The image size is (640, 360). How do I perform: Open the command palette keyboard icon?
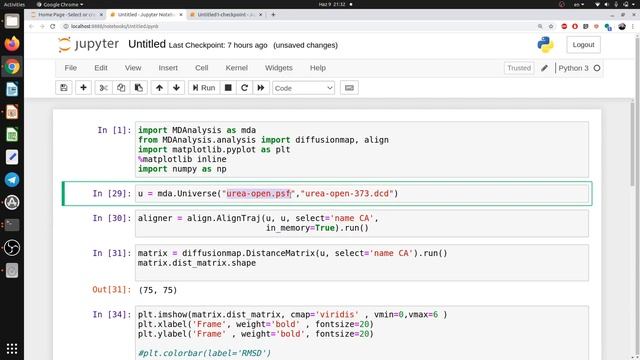pyautogui.click(x=349, y=88)
